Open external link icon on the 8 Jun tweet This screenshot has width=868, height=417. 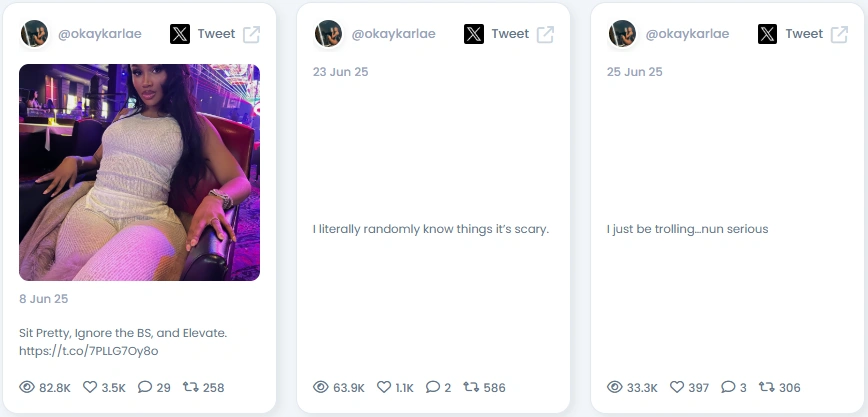pos(251,34)
